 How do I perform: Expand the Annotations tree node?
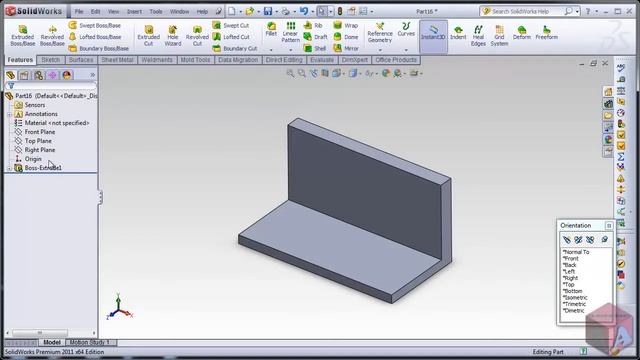[9, 114]
